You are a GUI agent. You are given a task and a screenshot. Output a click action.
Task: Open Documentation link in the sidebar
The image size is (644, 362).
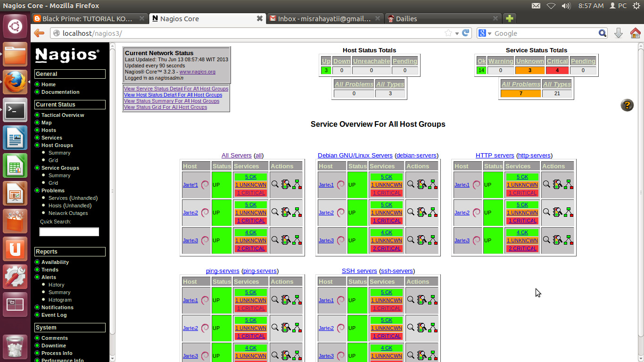click(60, 92)
